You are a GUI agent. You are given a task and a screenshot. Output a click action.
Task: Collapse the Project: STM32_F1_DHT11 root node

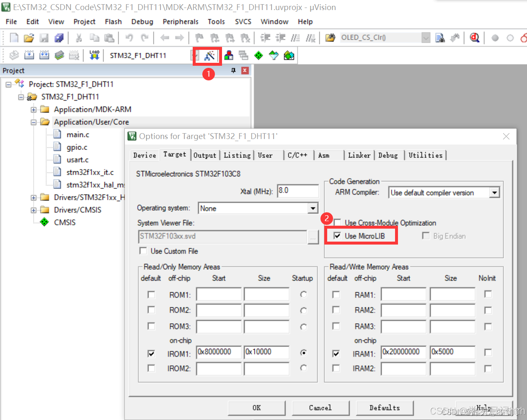point(8,85)
